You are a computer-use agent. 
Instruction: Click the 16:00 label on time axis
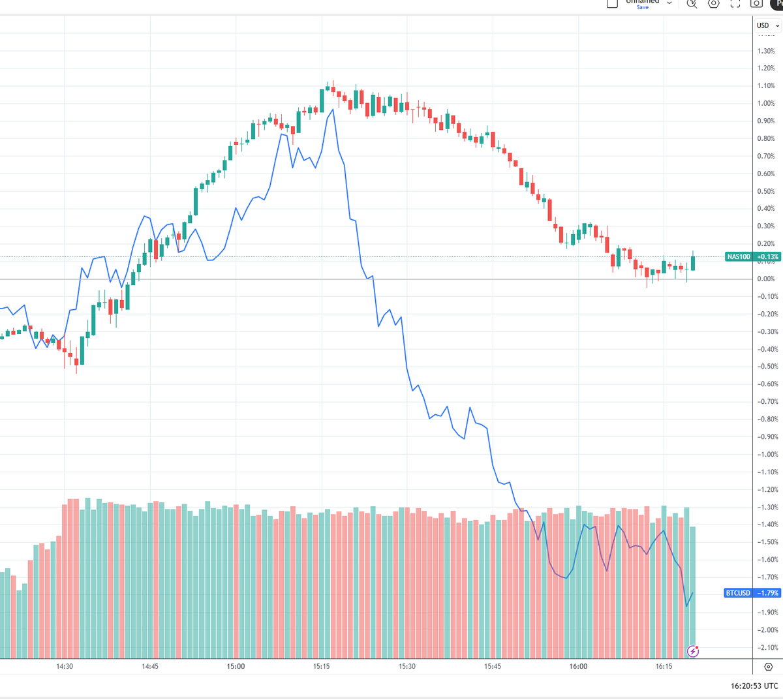click(578, 667)
